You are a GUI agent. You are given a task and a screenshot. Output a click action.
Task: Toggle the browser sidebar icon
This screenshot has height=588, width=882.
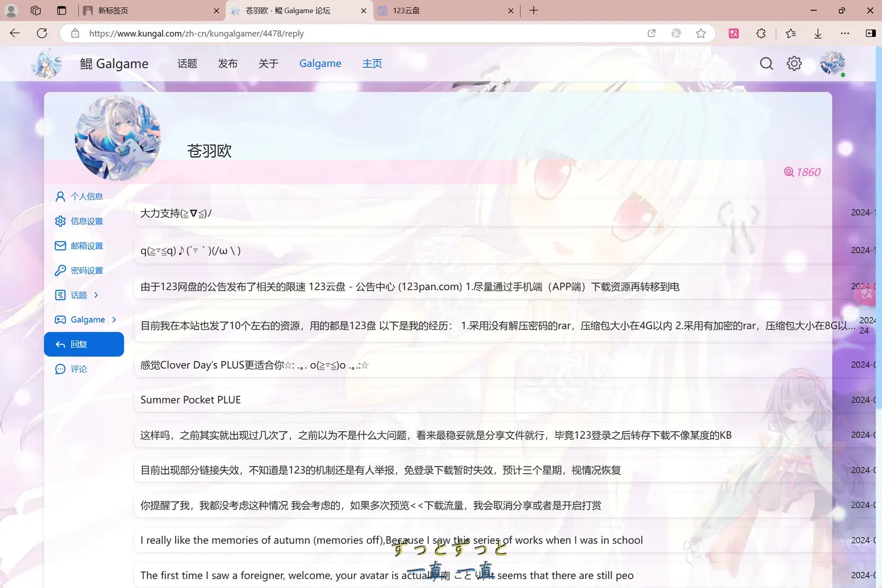tap(871, 33)
